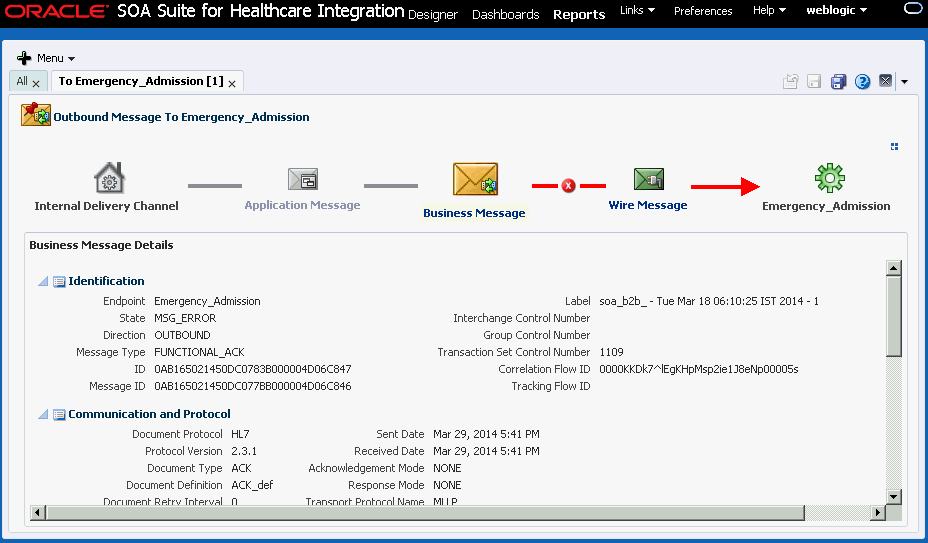Click the Emergency_Admission green gear icon
The image size is (928, 543).
point(830,178)
